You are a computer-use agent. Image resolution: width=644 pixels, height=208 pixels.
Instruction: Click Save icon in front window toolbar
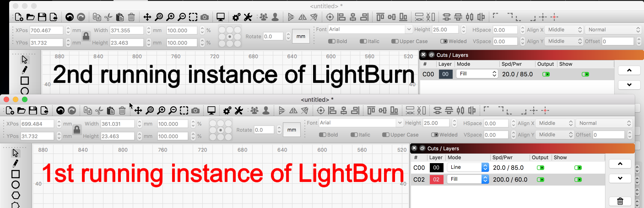tap(33, 110)
